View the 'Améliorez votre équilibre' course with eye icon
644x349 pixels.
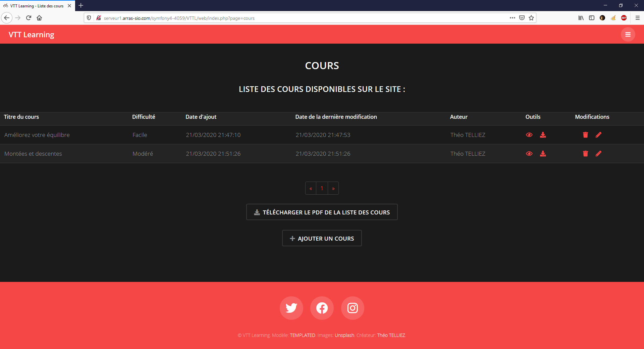pyautogui.click(x=529, y=135)
